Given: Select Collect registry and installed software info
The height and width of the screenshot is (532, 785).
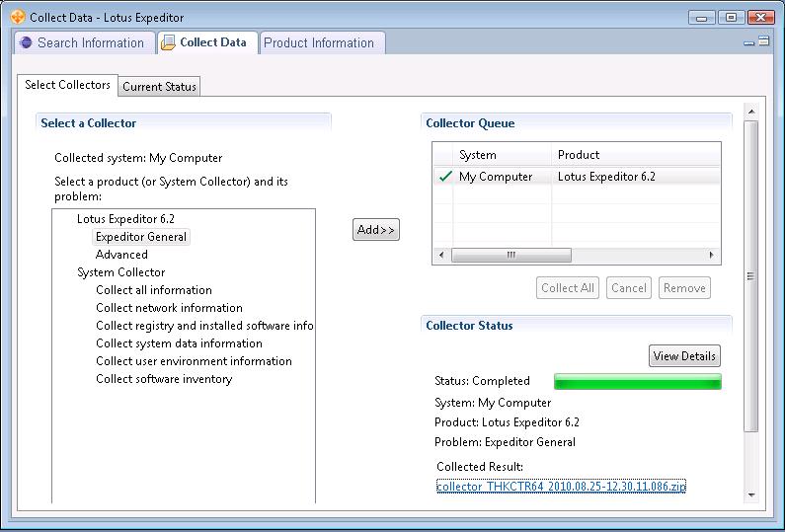Looking at the screenshot, I should tap(204, 326).
